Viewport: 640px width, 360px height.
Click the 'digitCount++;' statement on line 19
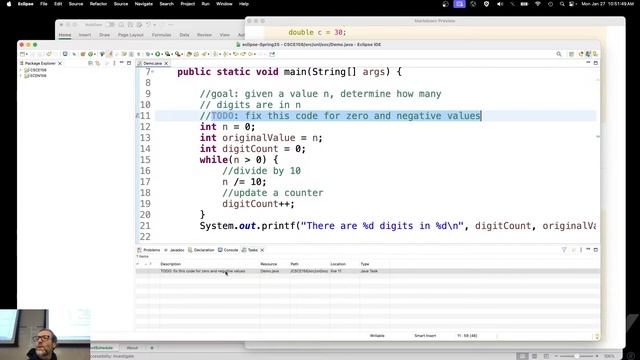(x=258, y=204)
